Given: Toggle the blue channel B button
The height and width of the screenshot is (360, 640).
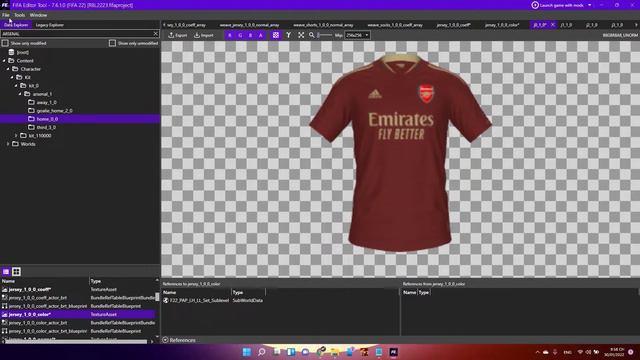Looking at the screenshot, I should (250, 35).
